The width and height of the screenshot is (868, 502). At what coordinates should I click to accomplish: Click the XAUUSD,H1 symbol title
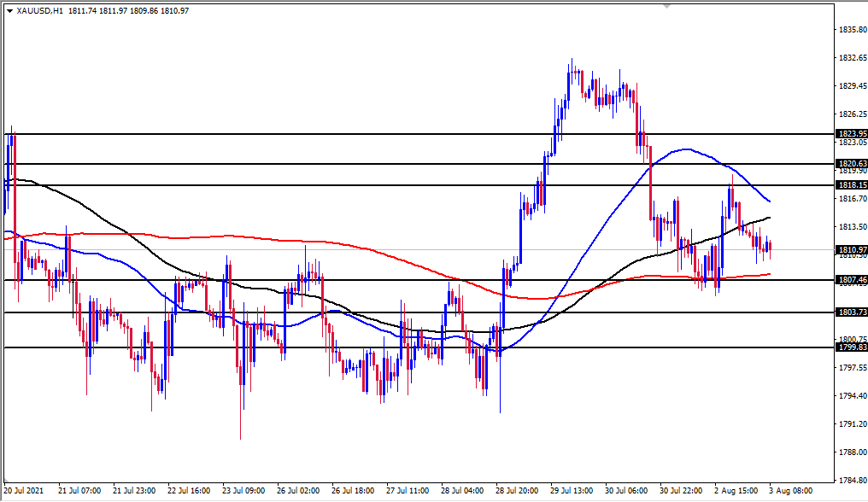click(39, 10)
